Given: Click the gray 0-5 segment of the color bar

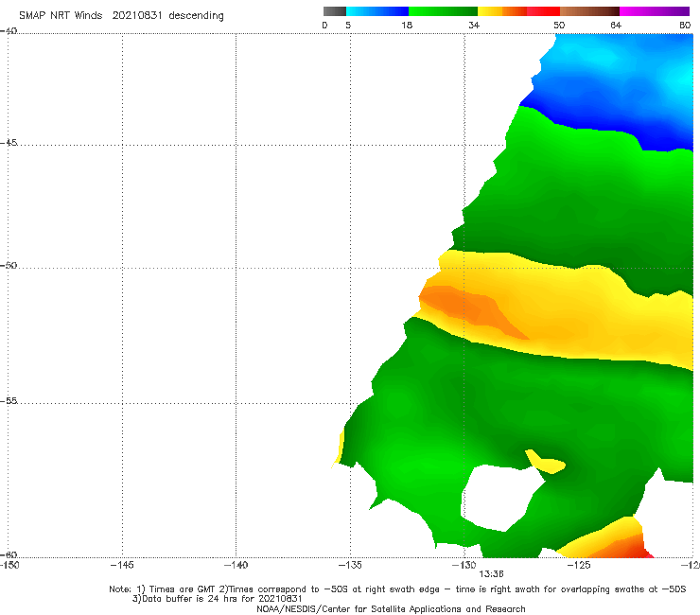Looking at the screenshot, I should 335,11.
